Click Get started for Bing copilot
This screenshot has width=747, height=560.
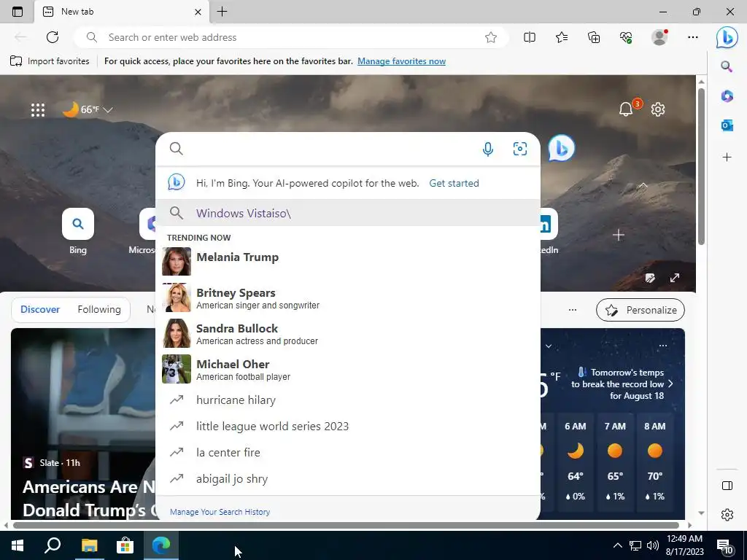tap(454, 183)
